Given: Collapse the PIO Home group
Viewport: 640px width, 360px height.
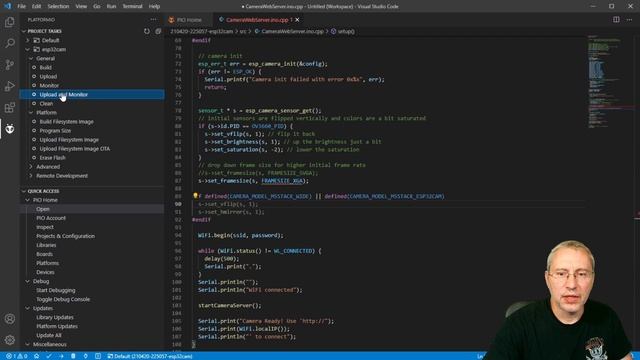Looking at the screenshot, I should pos(27,200).
